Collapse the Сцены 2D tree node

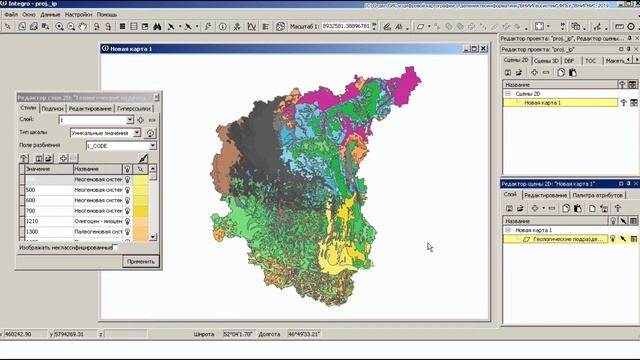tap(508, 93)
